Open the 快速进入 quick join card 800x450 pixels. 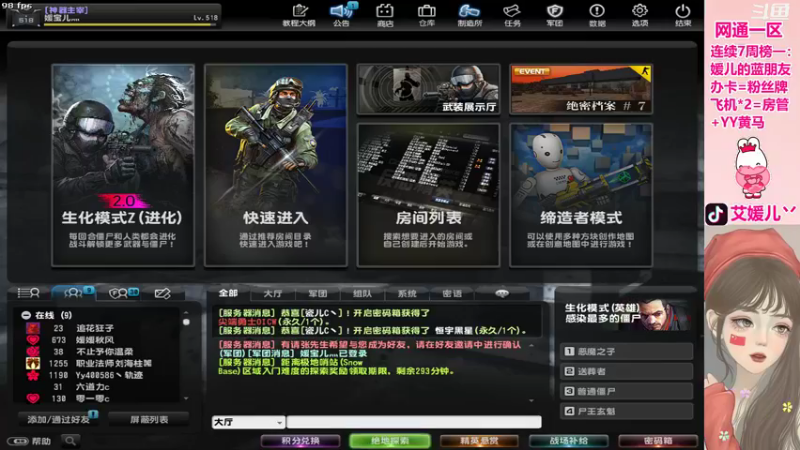[x=276, y=165]
